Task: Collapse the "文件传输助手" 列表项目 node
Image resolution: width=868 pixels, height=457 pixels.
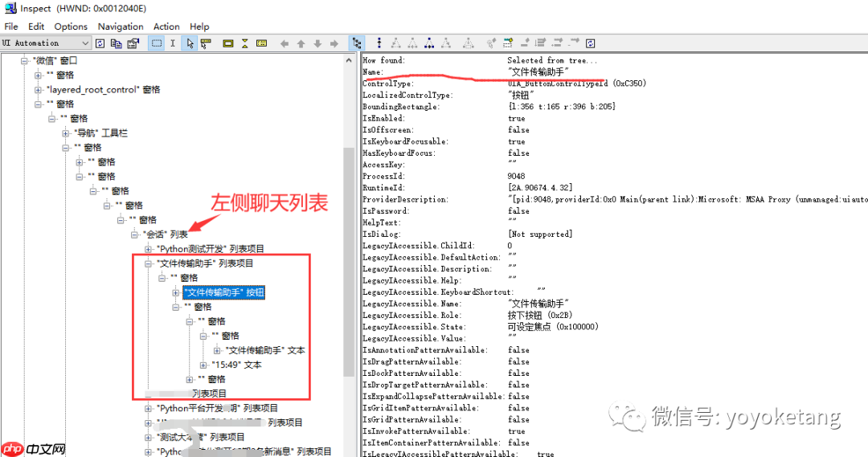Action: (x=149, y=264)
